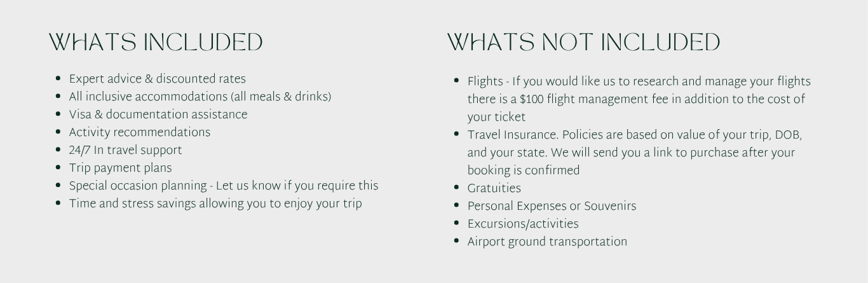Click the WHATS NOT INCLUDED heading
868x283 pixels.
click(583, 43)
